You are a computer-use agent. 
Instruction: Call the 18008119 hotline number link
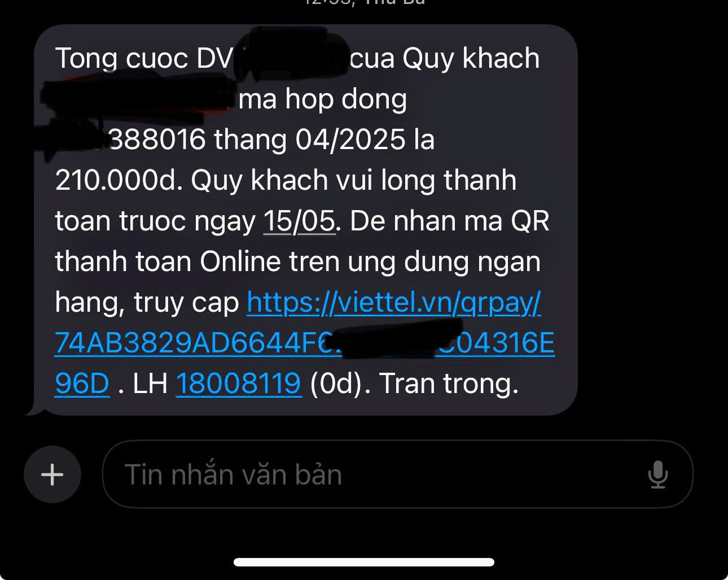click(x=239, y=383)
